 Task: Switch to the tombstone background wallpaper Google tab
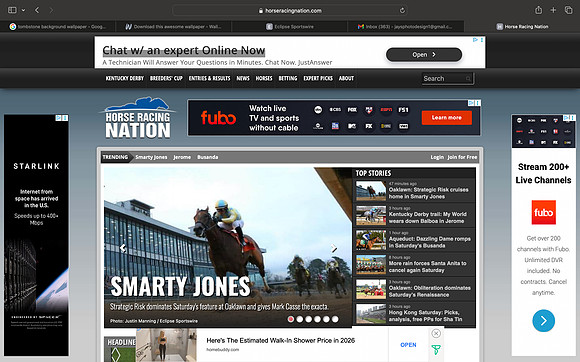click(x=58, y=27)
